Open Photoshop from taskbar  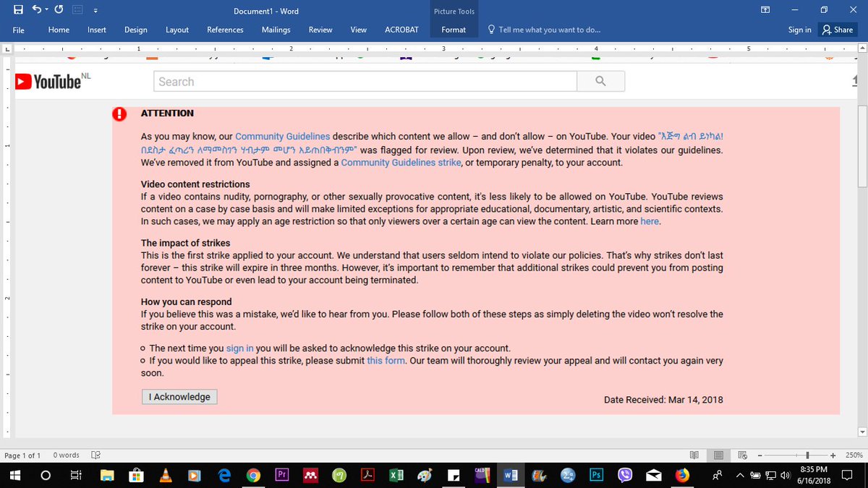click(x=597, y=476)
